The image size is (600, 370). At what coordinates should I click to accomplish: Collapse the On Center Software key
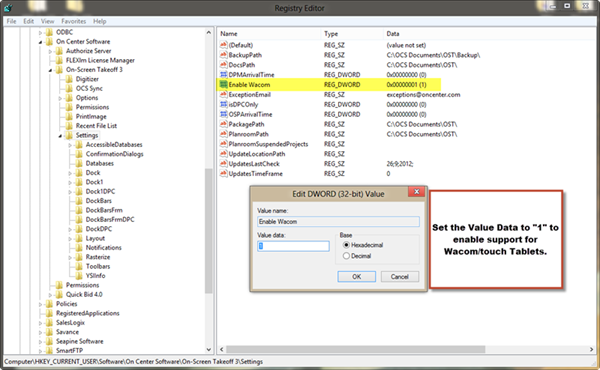pyautogui.click(x=41, y=42)
